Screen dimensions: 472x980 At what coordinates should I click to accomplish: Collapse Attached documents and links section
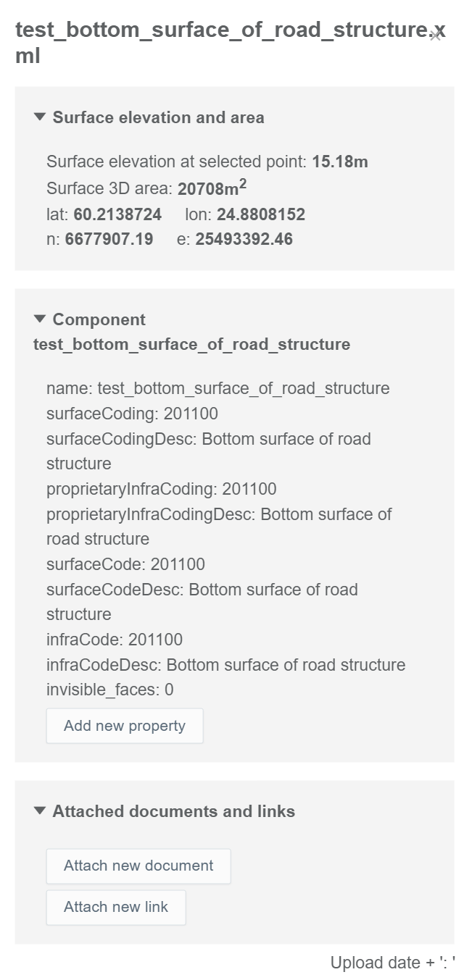pyautogui.click(x=40, y=811)
